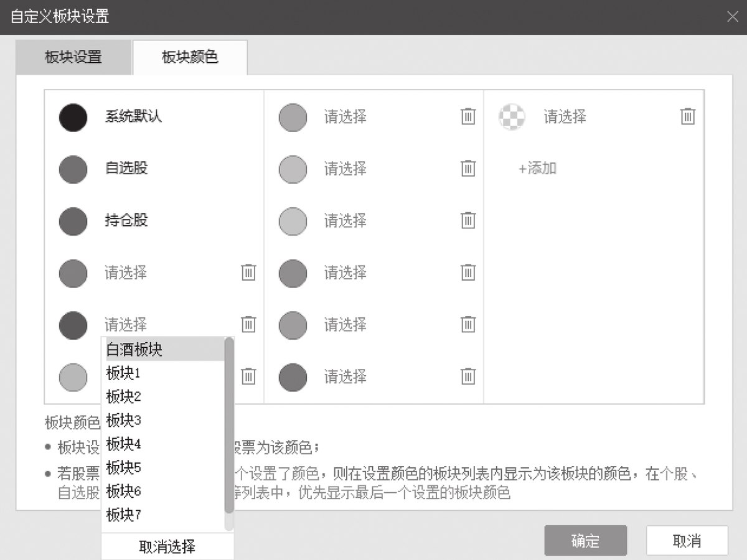Click color swatch in left column's fourth row
Image resolution: width=747 pixels, height=560 pixels.
(73, 273)
